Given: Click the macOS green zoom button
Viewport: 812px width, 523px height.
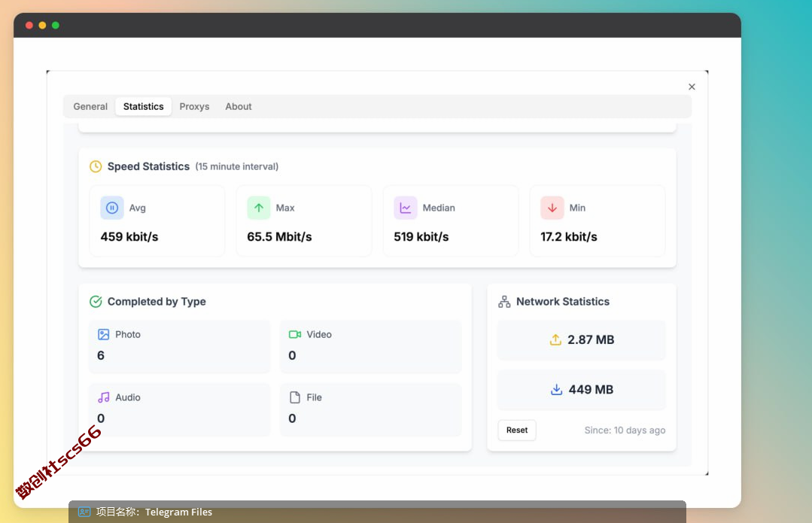Looking at the screenshot, I should (56, 26).
